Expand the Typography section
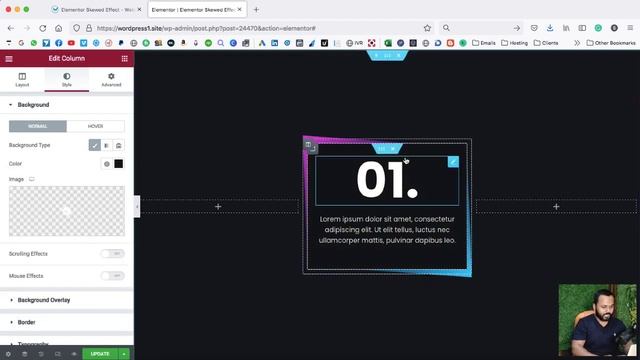The height and width of the screenshot is (360, 640). [x=67, y=342]
